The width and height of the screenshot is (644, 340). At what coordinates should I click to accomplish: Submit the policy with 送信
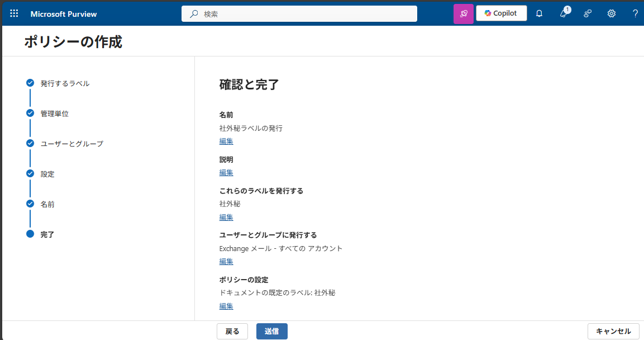tap(271, 331)
